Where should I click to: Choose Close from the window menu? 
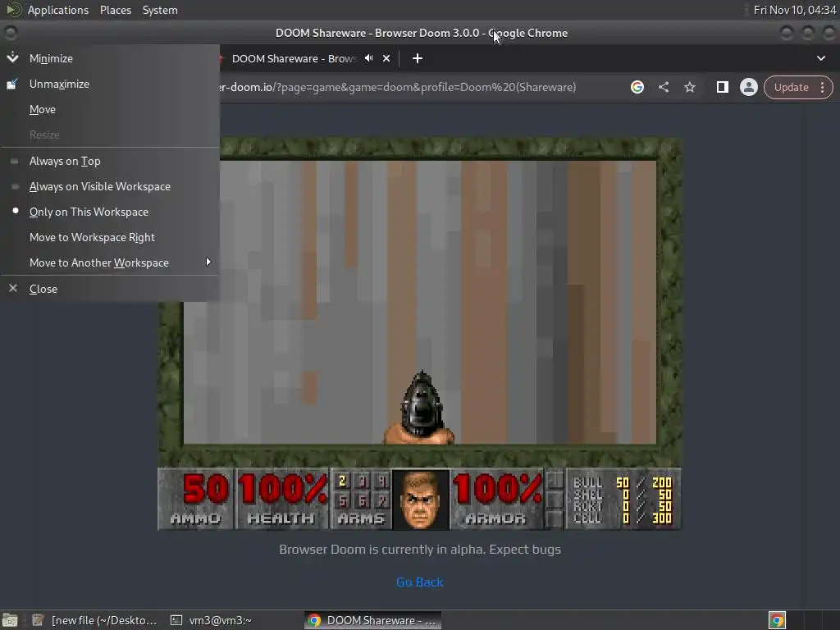pos(110,289)
